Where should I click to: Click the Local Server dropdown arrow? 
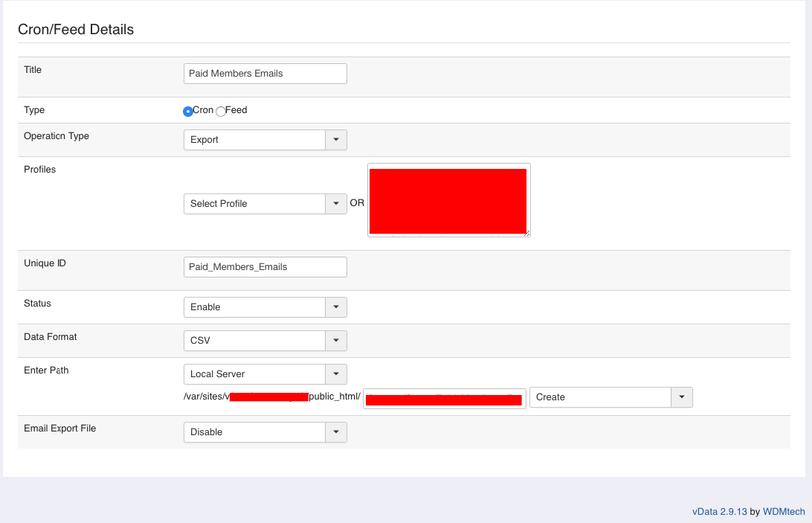click(x=336, y=374)
